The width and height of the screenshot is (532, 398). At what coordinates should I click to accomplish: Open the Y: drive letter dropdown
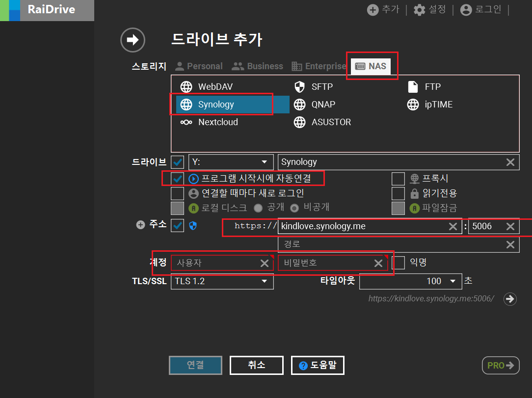click(231, 162)
